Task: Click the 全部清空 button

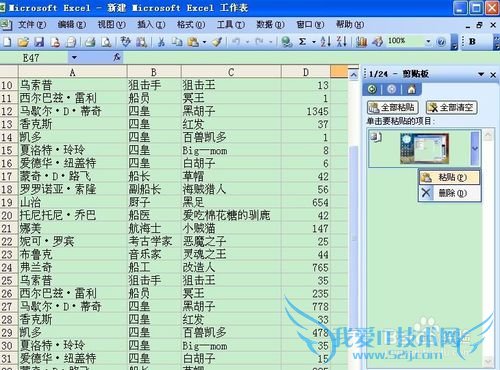Action: (x=452, y=108)
